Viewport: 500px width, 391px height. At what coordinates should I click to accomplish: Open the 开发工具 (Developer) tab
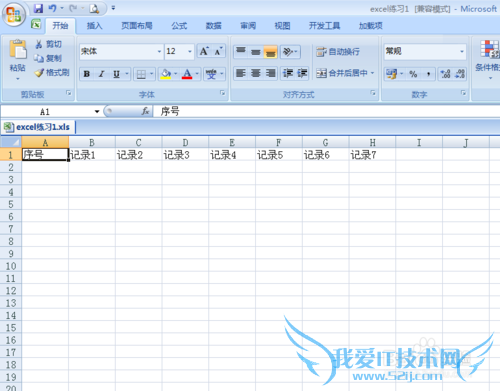(324, 26)
